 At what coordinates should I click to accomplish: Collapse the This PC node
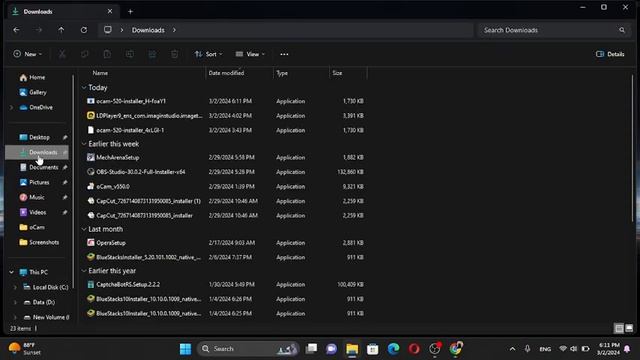point(11,272)
